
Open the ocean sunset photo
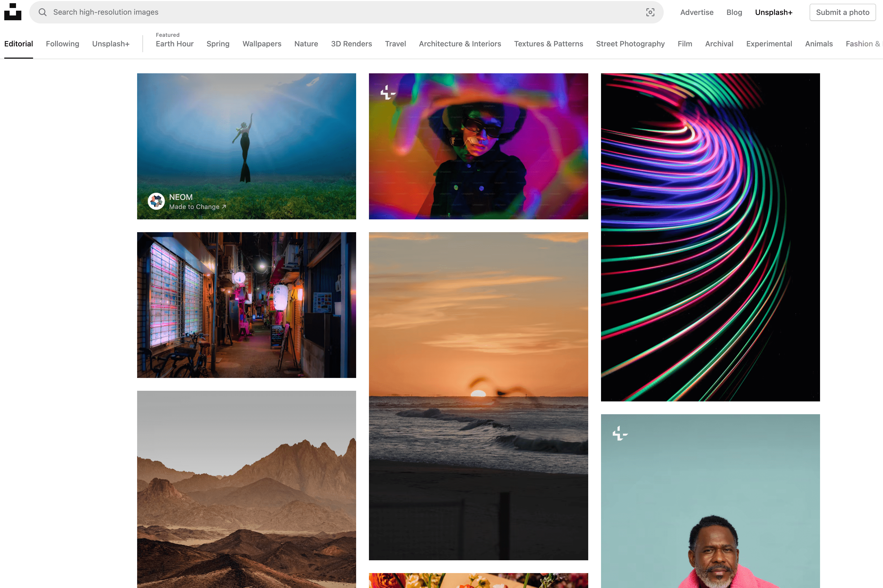tap(478, 396)
